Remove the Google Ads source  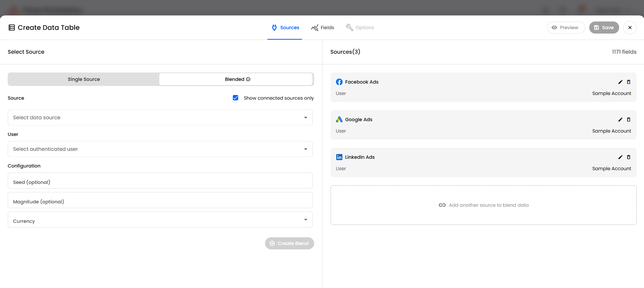tap(629, 119)
